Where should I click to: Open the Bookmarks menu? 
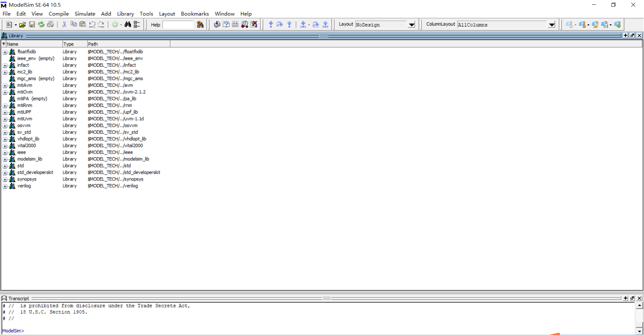(x=195, y=14)
